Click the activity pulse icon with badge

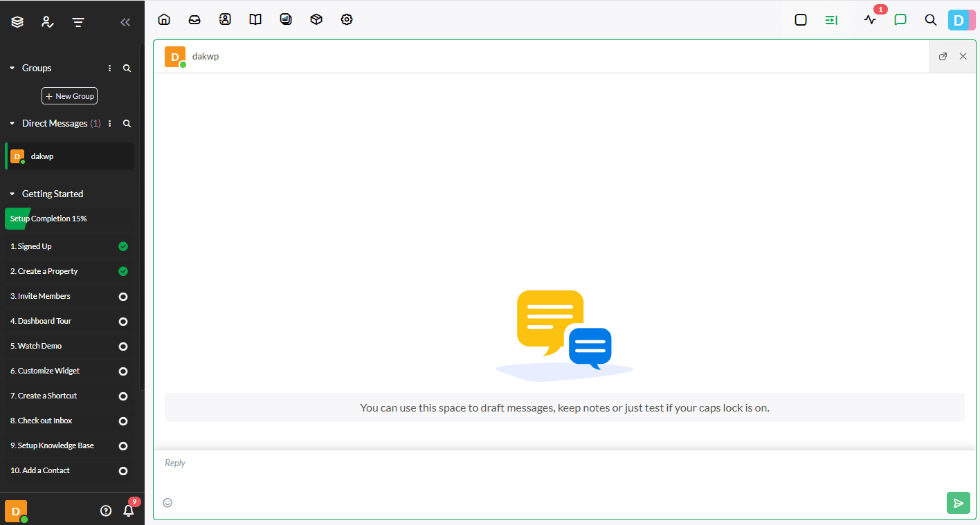tap(870, 20)
